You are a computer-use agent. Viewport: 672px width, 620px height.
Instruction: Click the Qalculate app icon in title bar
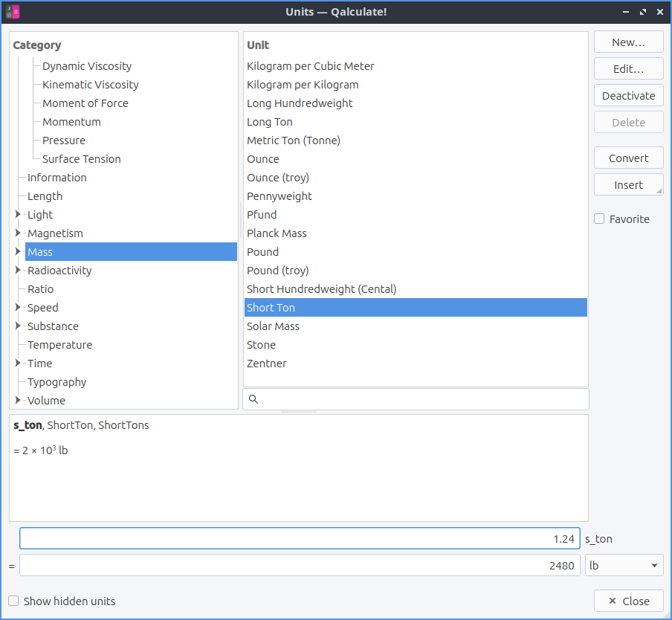(x=12, y=12)
